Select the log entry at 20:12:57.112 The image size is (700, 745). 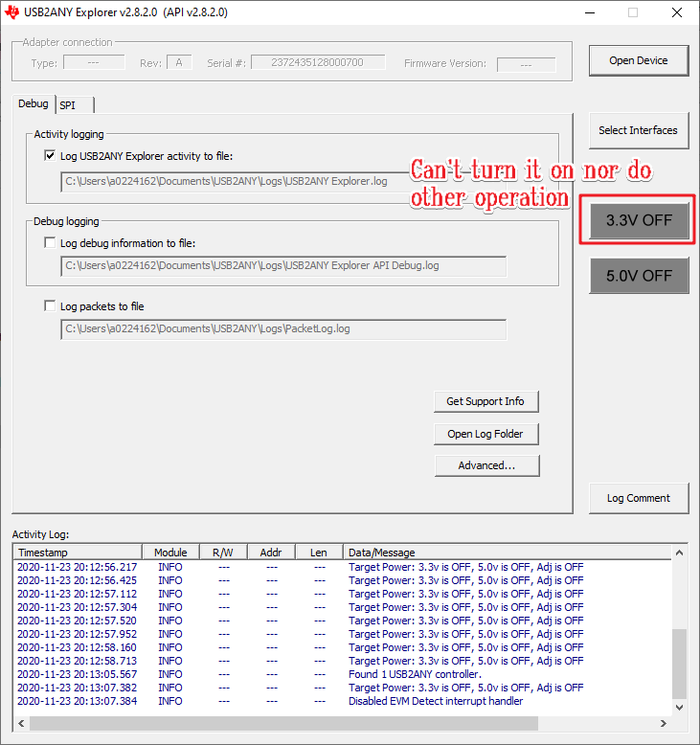click(x=343, y=594)
